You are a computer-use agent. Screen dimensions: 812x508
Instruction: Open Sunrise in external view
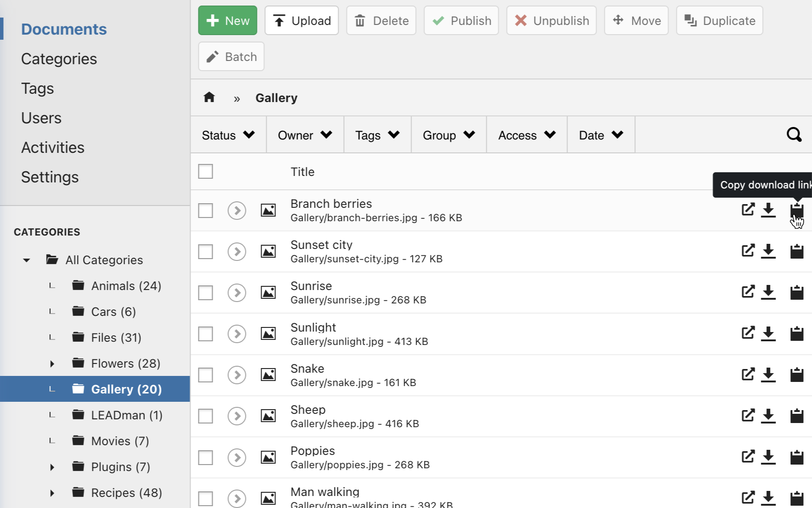point(747,292)
